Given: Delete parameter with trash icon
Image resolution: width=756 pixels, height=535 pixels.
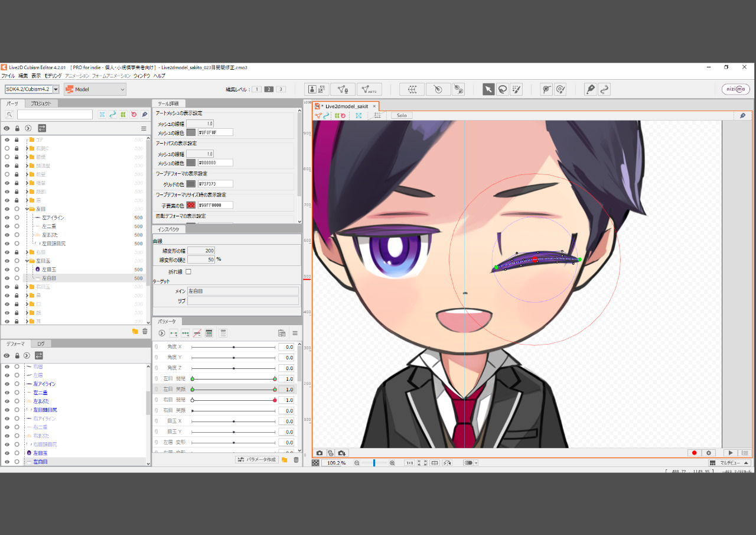Looking at the screenshot, I should click(296, 460).
